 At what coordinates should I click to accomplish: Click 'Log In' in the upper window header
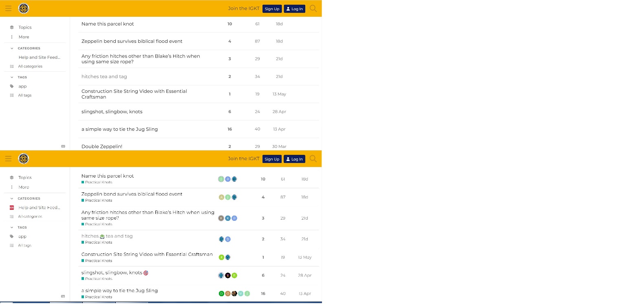click(294, 9)
